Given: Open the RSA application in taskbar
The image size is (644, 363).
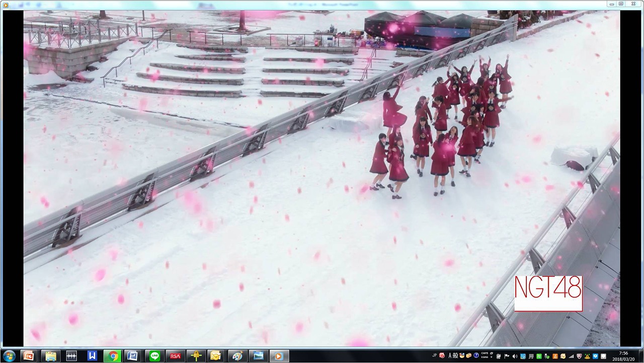Looking at the screenshot, I should tap(175, 356).
